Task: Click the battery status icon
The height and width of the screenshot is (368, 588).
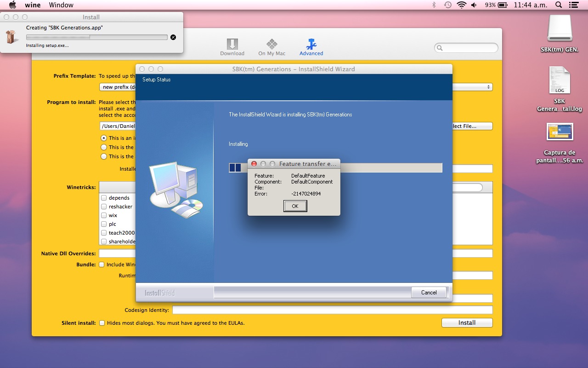Action: pos(503,5)
